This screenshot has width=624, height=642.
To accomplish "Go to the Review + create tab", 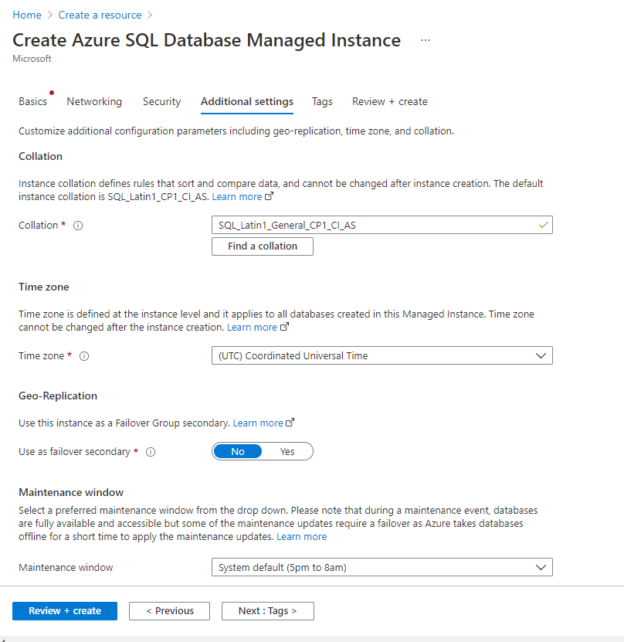I will (x=389, y=102).
